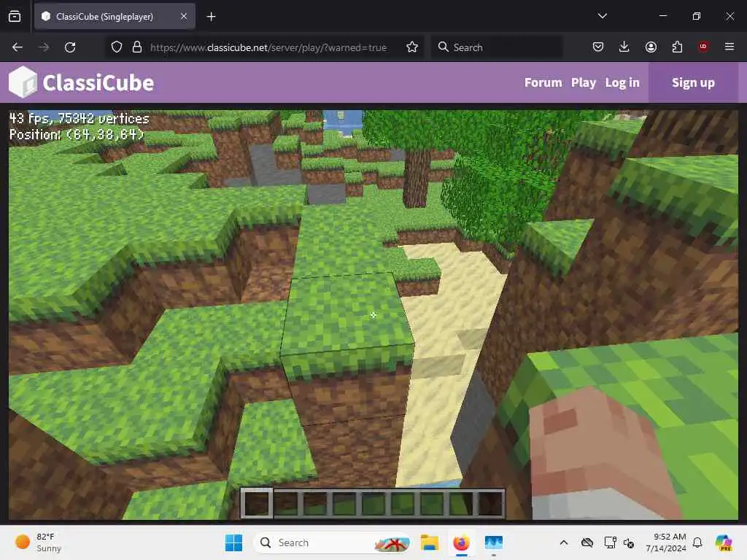Close the ClassiCube (Singleplayer) tab

(x=184, y=16)
